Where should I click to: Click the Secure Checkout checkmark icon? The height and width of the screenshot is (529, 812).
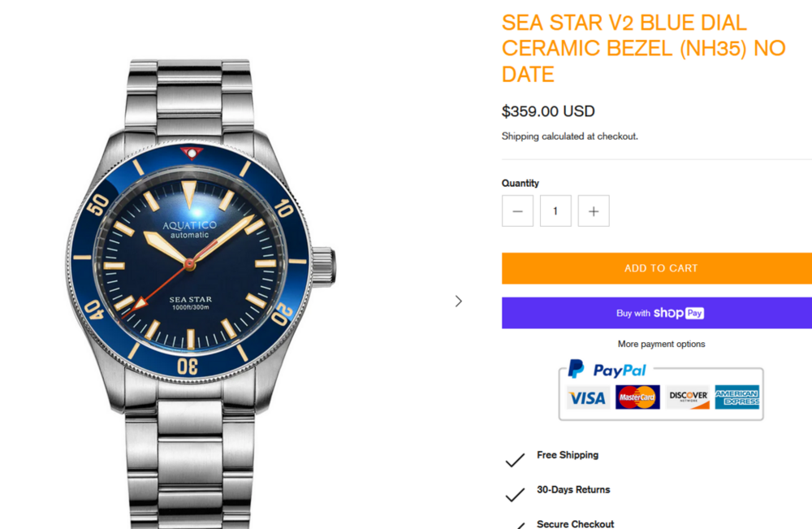(515, 524)
